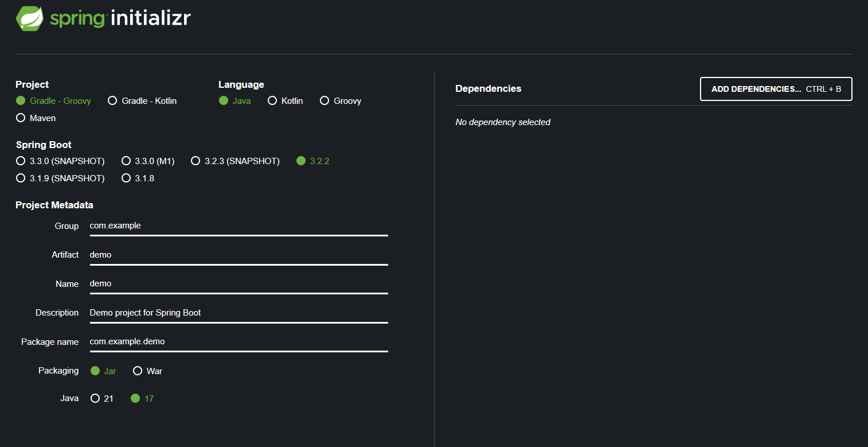
Task: Select Jar packaging
Action: pyautogui.click(x=103, y=371)
